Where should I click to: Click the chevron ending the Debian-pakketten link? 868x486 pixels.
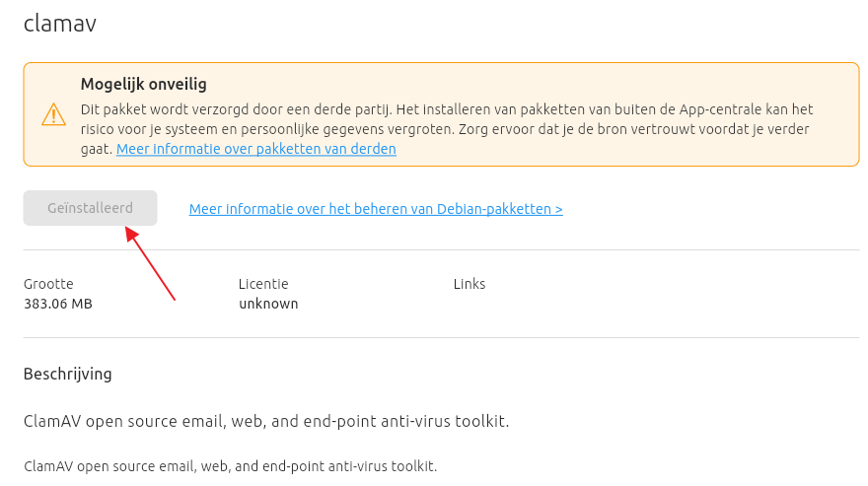tap(559, 209)
